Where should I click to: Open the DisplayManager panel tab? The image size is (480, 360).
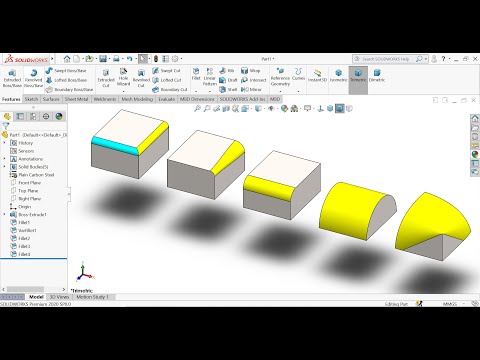tap(59, 116)
